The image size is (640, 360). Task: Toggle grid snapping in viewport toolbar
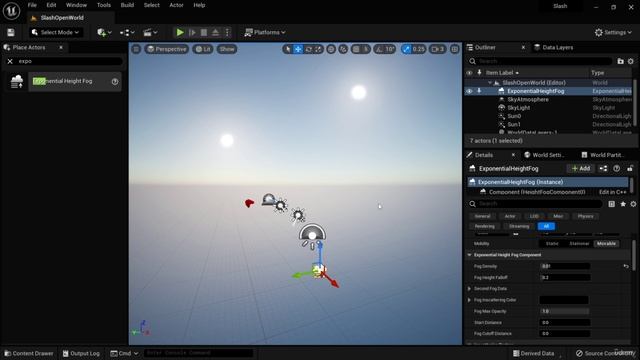pos(356,49)
